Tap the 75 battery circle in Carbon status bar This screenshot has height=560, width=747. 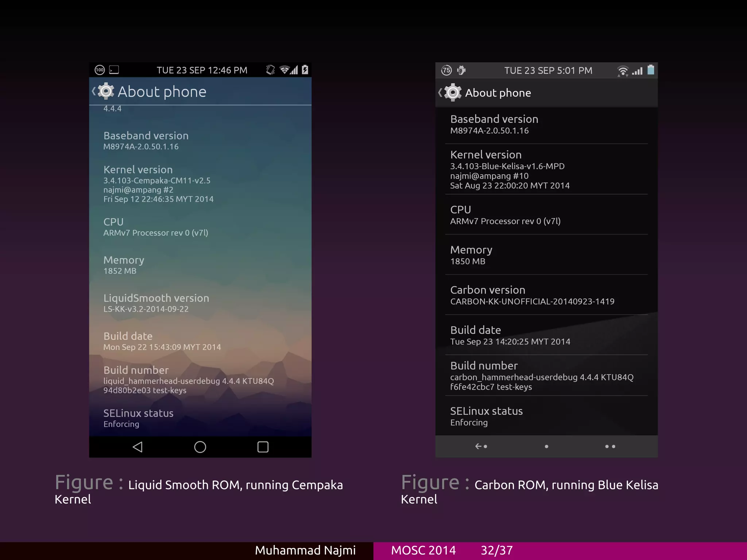point(446,70)
